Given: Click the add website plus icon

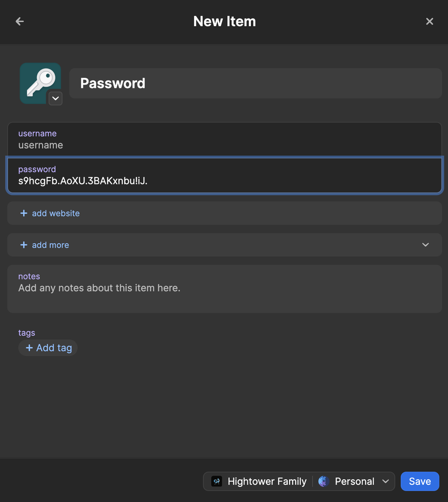Looking at the screenshot, I should point(24,214).
